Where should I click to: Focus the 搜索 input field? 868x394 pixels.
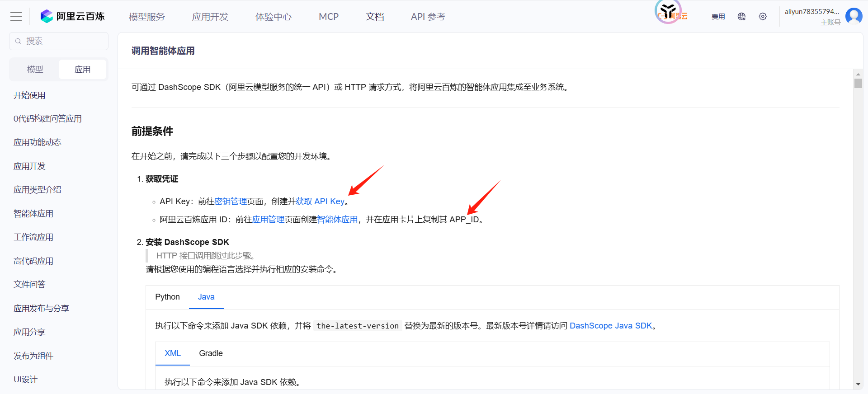[59, 41]
